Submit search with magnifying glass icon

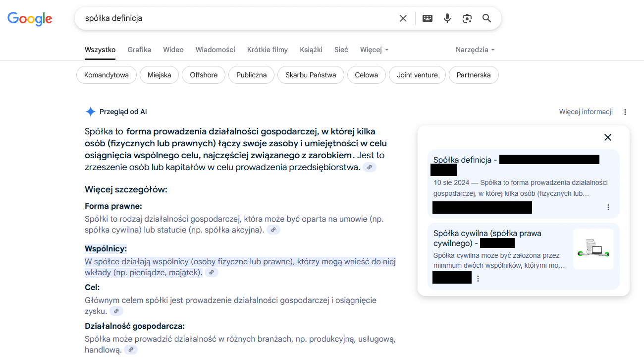point(487,18)
